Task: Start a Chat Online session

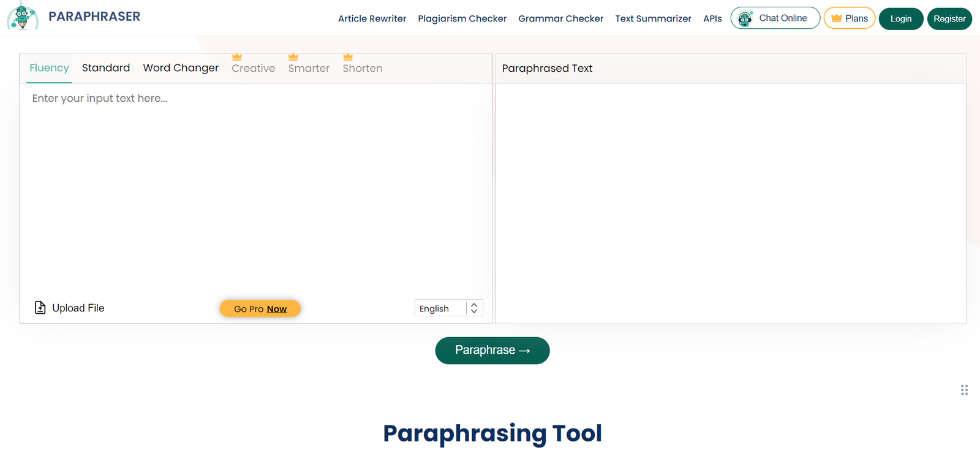Action: [775, 18]
